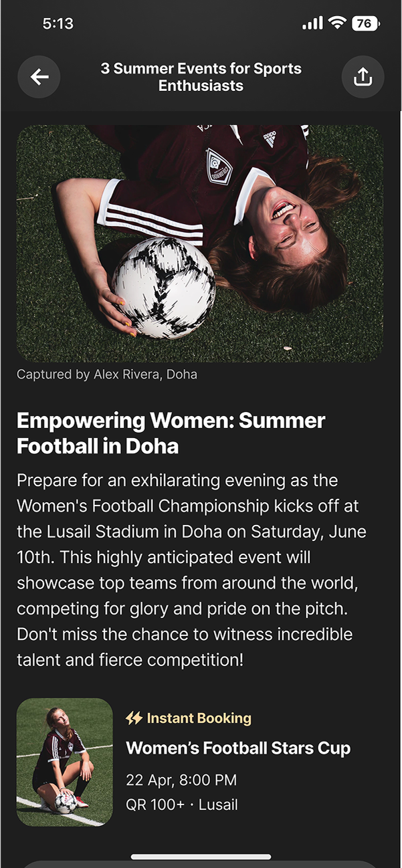Tap the cellular signal bars
The height and width of the screenshot is (868, 402).
click(x=312, y=23)
